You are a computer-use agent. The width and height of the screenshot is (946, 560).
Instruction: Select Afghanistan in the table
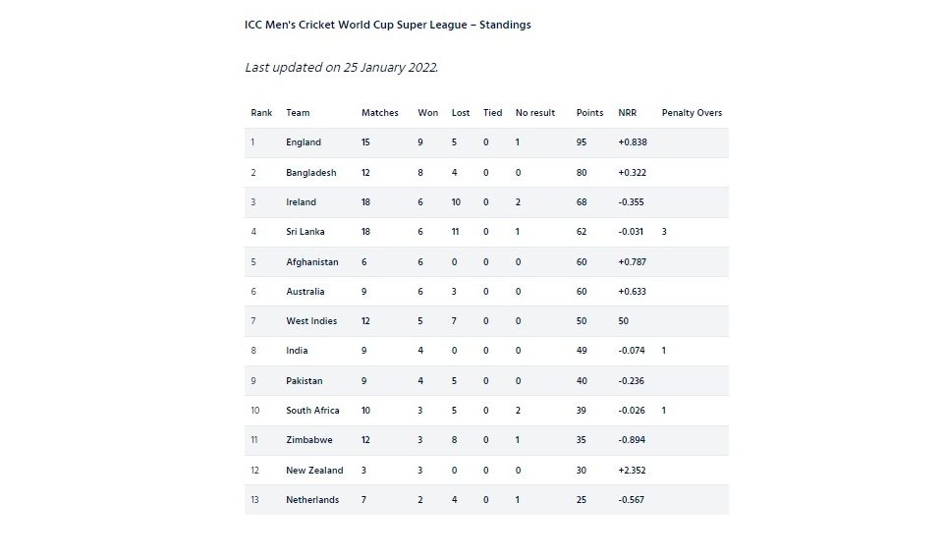click(x=312, y=262)
